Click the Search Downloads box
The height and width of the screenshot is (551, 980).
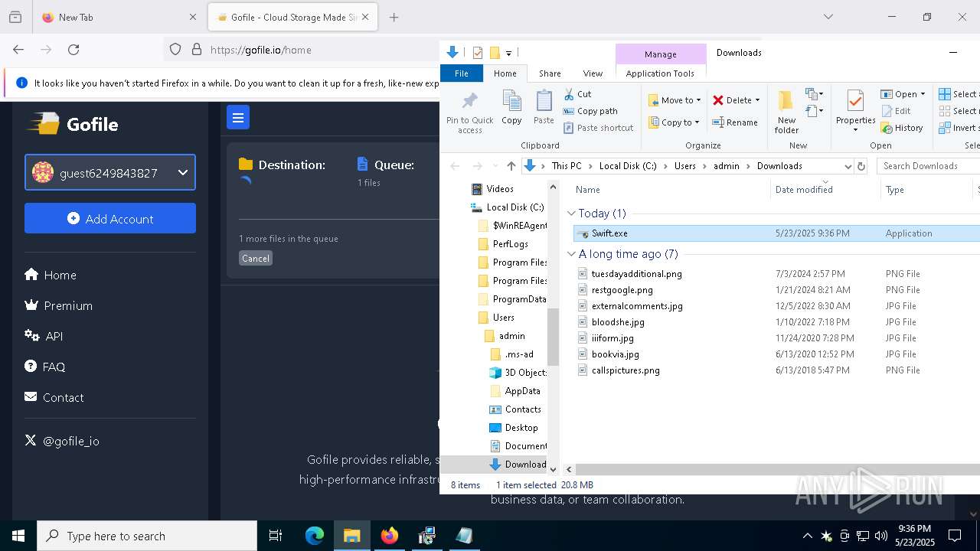[928, 166]
